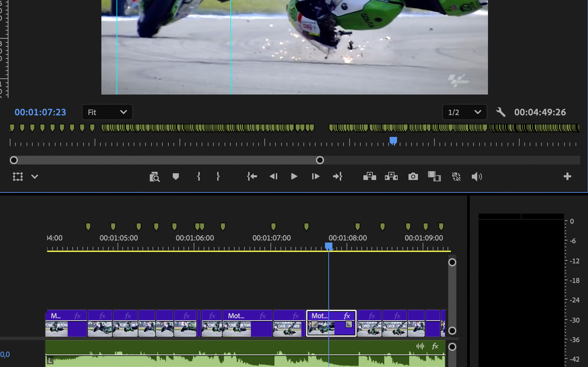Expand the transform tool chevron menu
Viewport: 588px width, 367px height.
[35, 177]
